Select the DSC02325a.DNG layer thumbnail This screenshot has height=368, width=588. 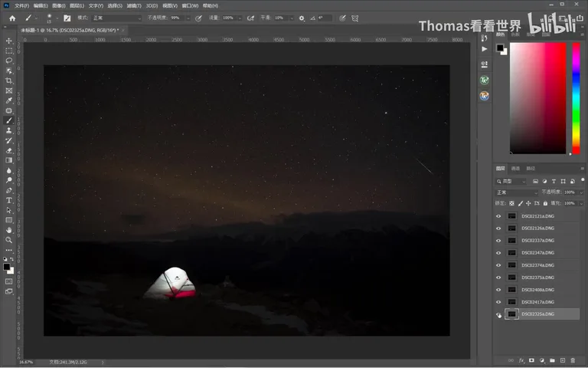(512, 314)
